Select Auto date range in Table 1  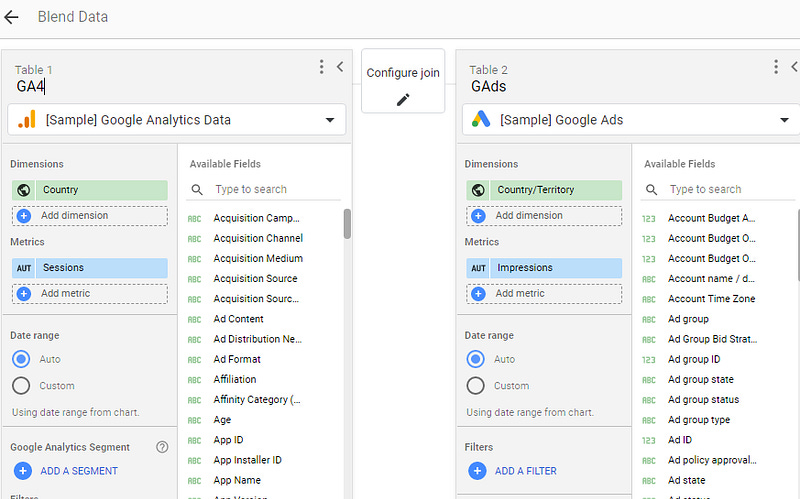(x=21, y=359)
